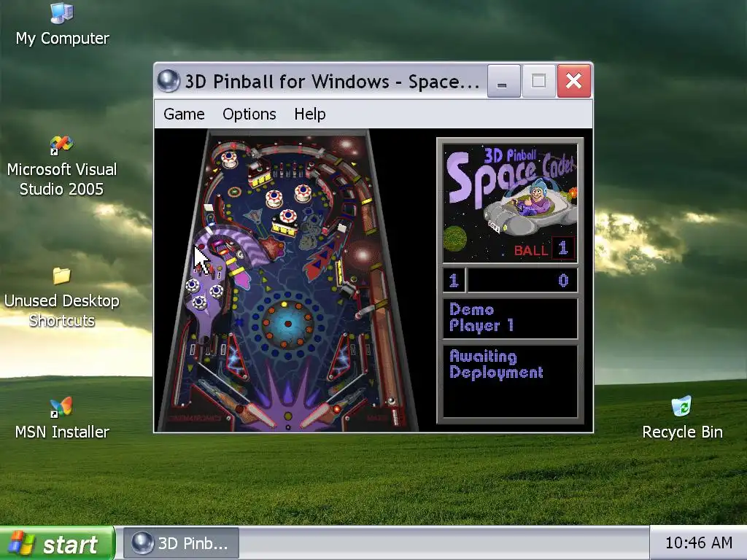Click the 3D Pinball window title text
747x560 pixels.
[x=332, y=82]
